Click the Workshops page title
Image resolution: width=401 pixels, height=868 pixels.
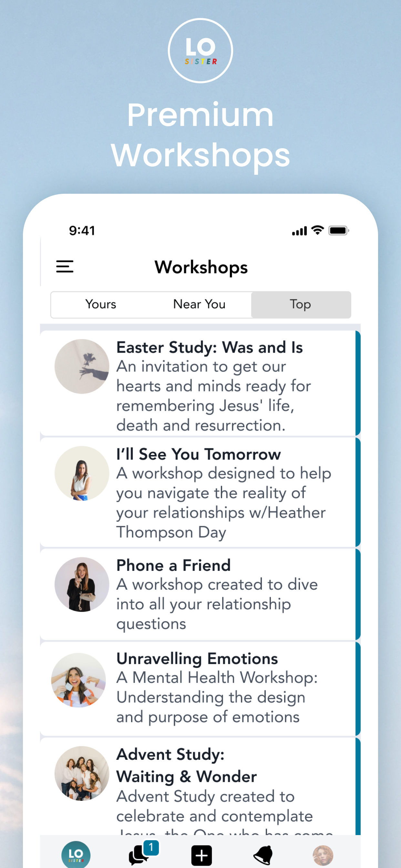click(201, 267)
